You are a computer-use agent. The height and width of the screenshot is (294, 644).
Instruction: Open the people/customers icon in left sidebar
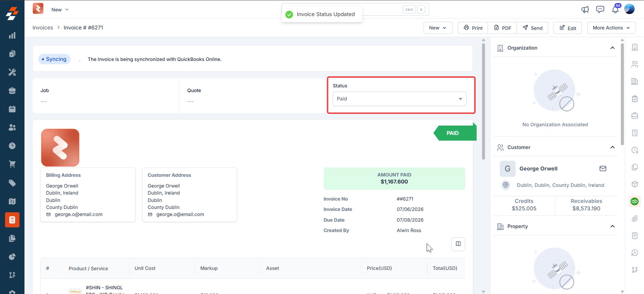point(12,127)
